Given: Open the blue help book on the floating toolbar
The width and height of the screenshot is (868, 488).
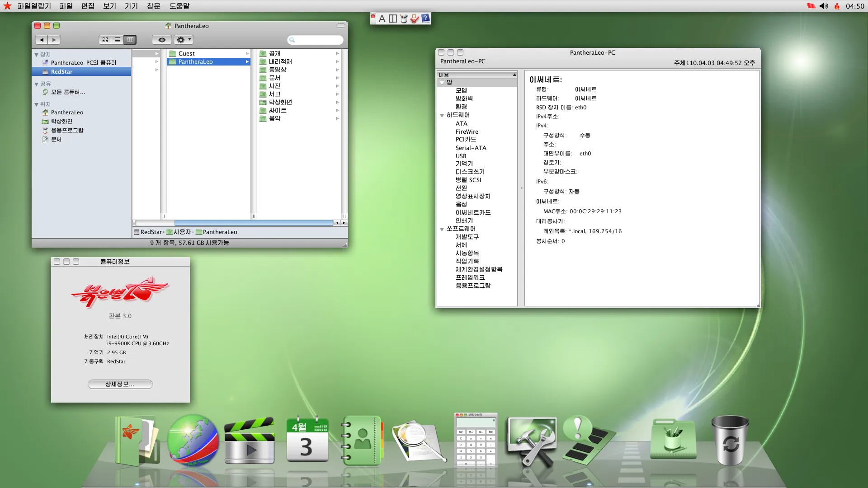Looking at the screenshot, I should click(x=425, y=19).
